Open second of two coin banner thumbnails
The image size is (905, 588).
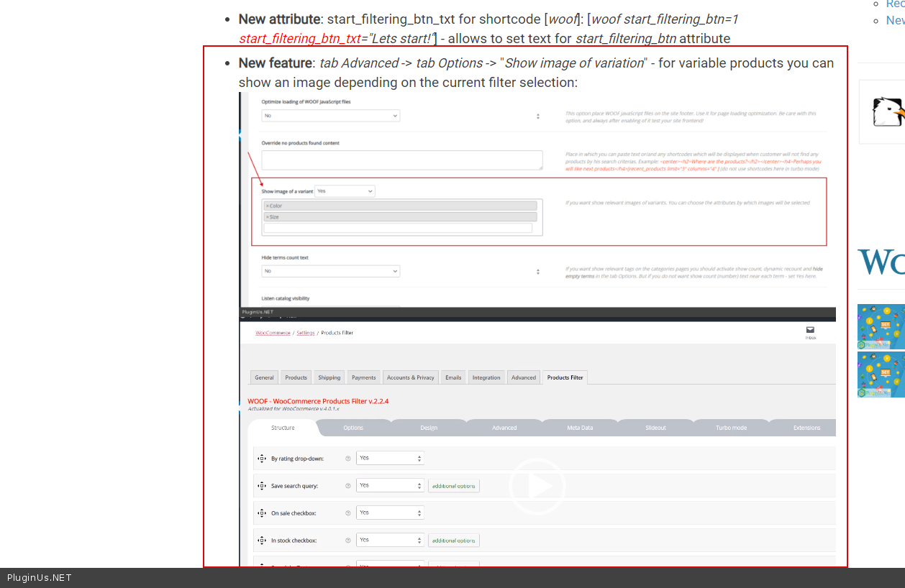[881, 374]
